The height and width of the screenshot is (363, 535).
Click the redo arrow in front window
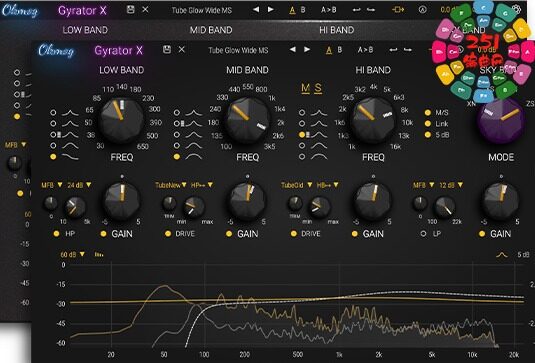coord(408,50)
